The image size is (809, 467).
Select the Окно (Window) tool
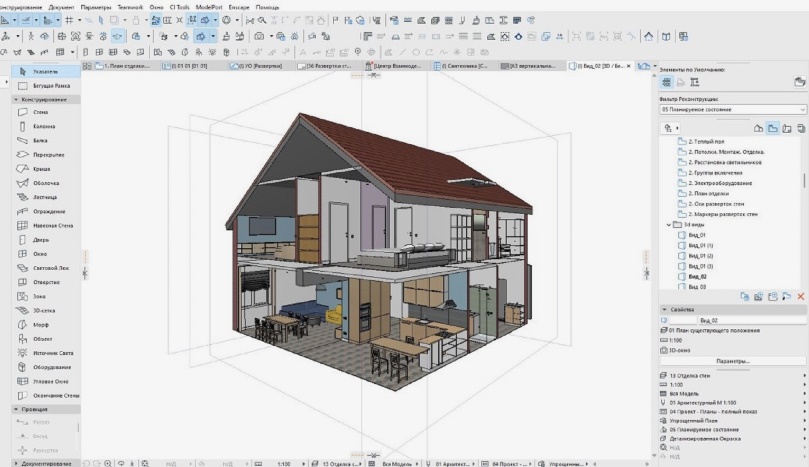pos(45,254)
